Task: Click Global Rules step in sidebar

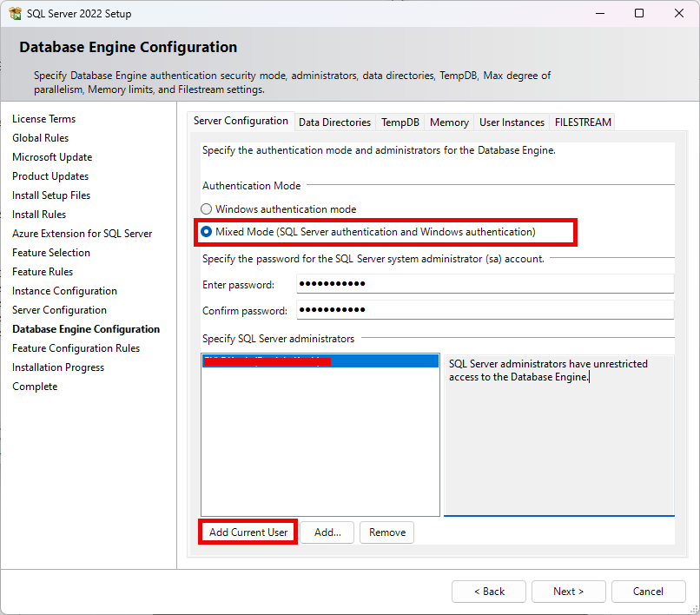Action: click(40, 138)
